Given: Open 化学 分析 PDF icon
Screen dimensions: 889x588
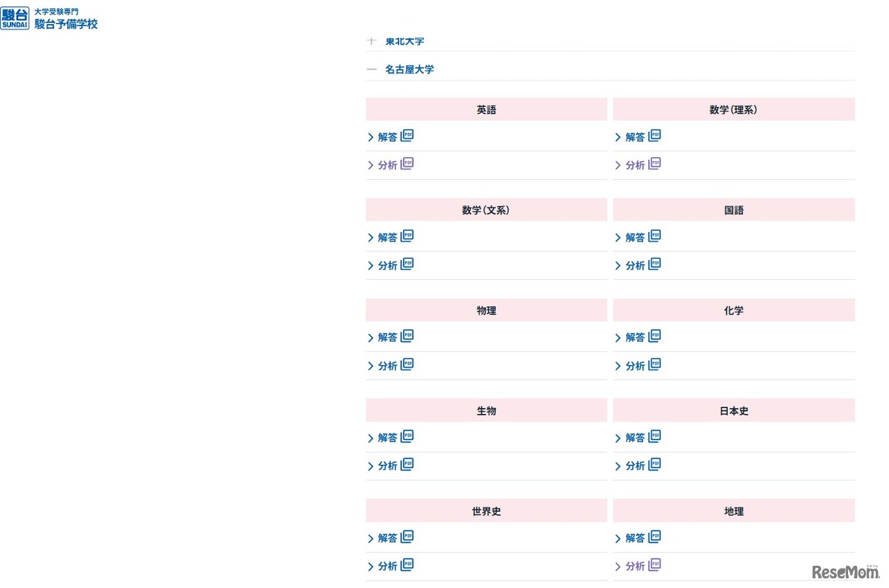Looking at the screenshot, I should point(654,364).
